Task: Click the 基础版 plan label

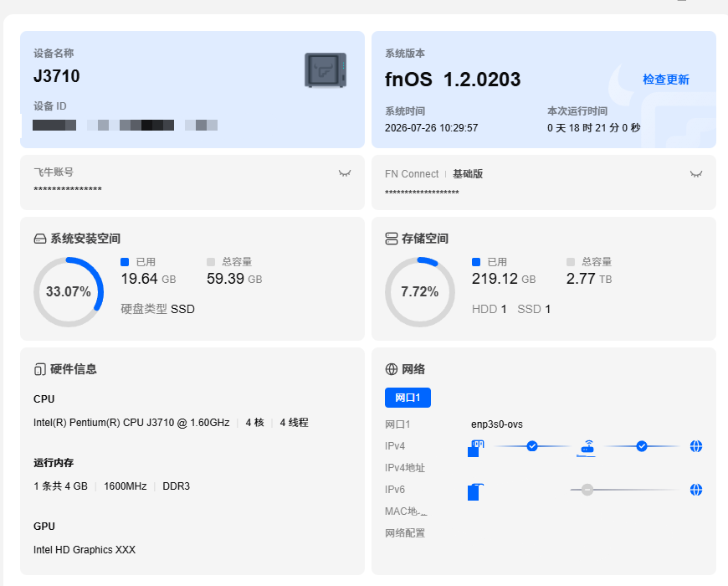Action: 468,174
